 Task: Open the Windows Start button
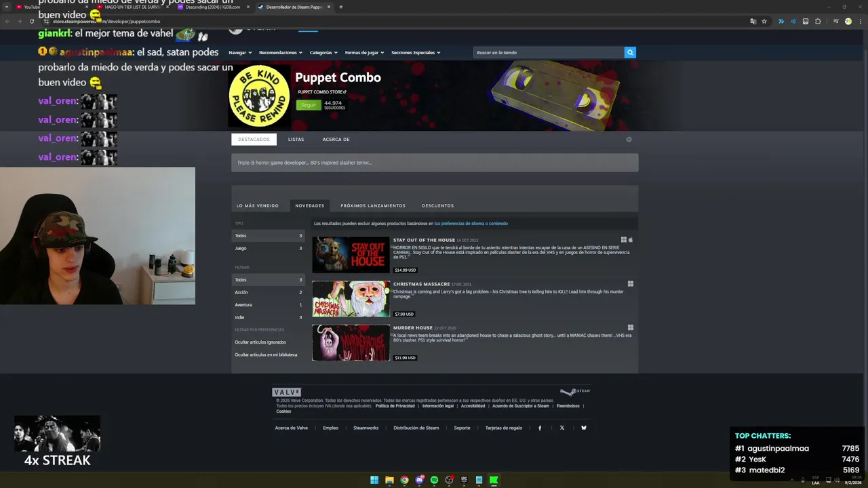click(x=374, y=480)
